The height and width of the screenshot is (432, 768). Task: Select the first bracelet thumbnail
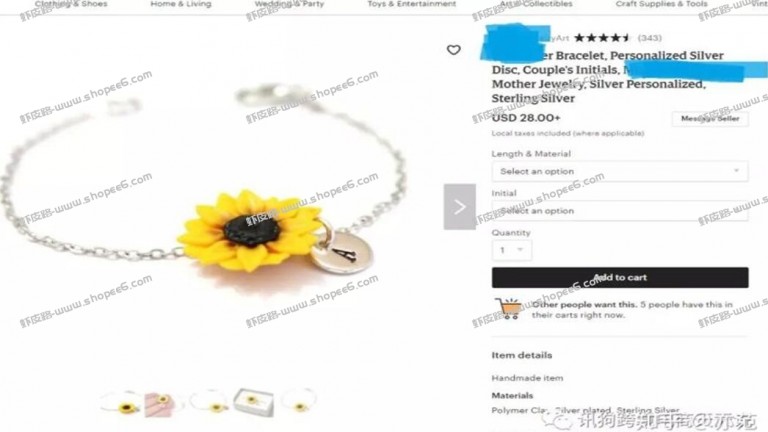click(x=120, y=403)
